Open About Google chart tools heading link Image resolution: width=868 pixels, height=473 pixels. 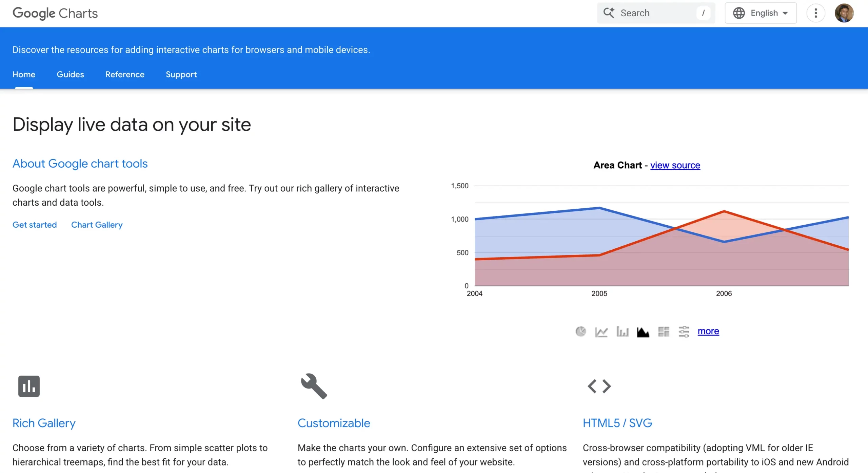[x=80, y=164]
